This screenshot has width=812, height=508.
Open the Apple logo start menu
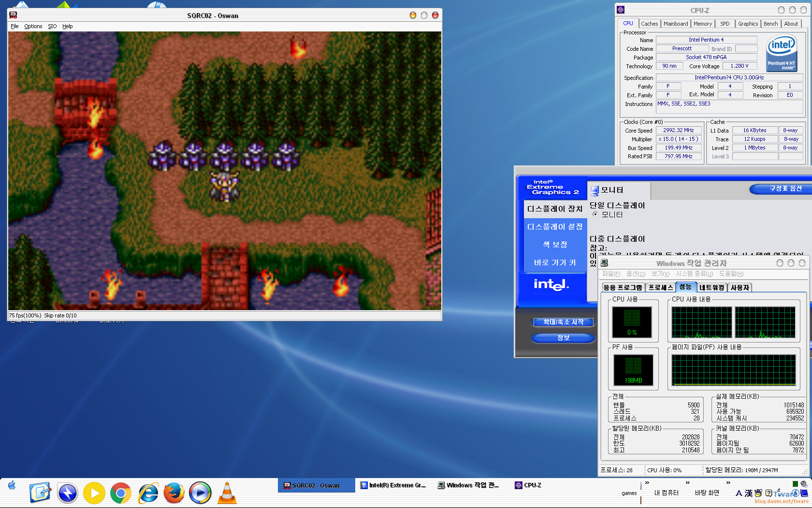(12, 485)
